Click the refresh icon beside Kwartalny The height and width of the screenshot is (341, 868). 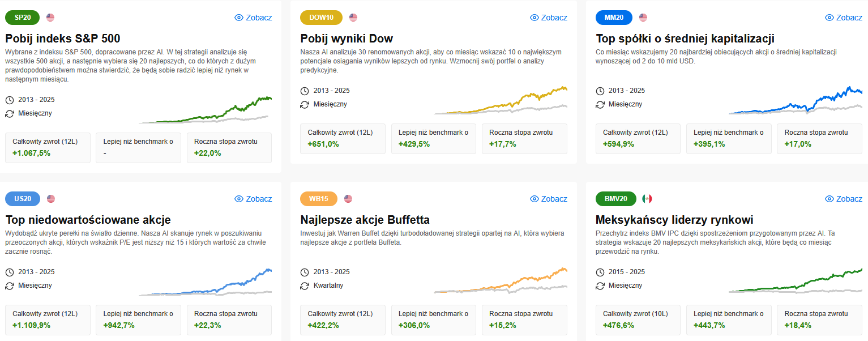[x=305, y=285]
